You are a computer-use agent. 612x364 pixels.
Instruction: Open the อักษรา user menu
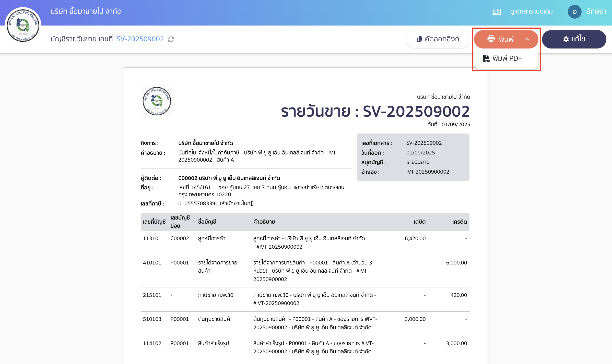click(x=596, y=11)
